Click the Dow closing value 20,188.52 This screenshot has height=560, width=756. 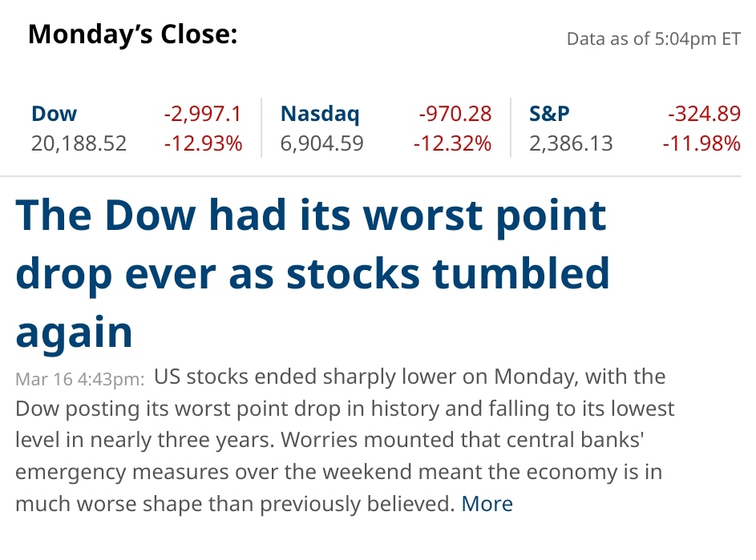pos(79,143)
